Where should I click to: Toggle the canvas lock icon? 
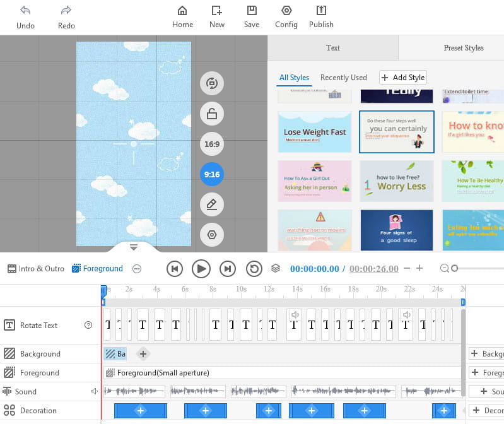(x=212, y=114)
